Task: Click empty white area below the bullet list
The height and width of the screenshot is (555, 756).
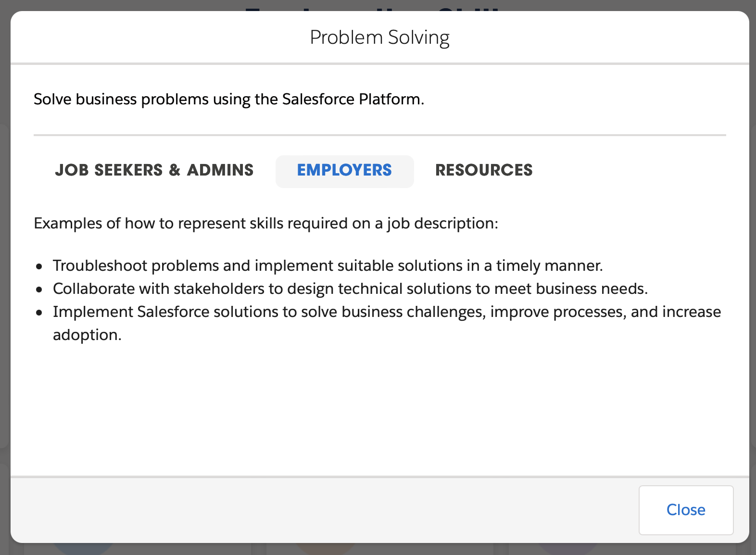Action: [x=379, y=409]
